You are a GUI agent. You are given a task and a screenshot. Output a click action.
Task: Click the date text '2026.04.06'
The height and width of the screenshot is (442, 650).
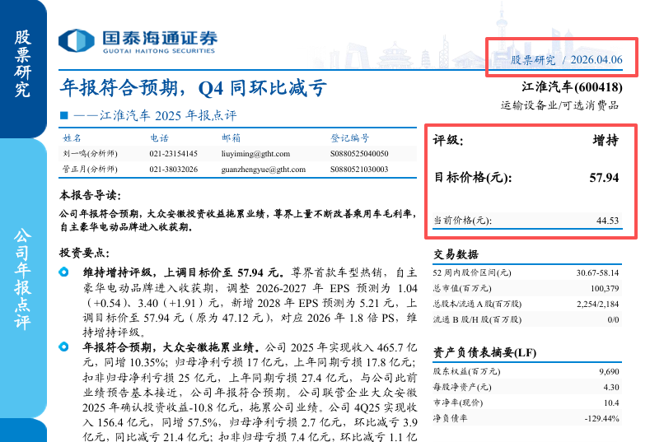pos(596,60)
